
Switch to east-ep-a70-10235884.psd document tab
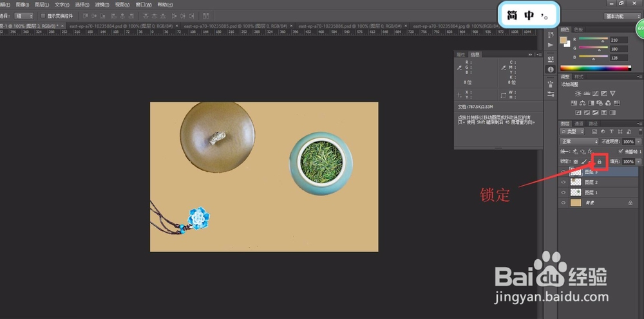121,26
